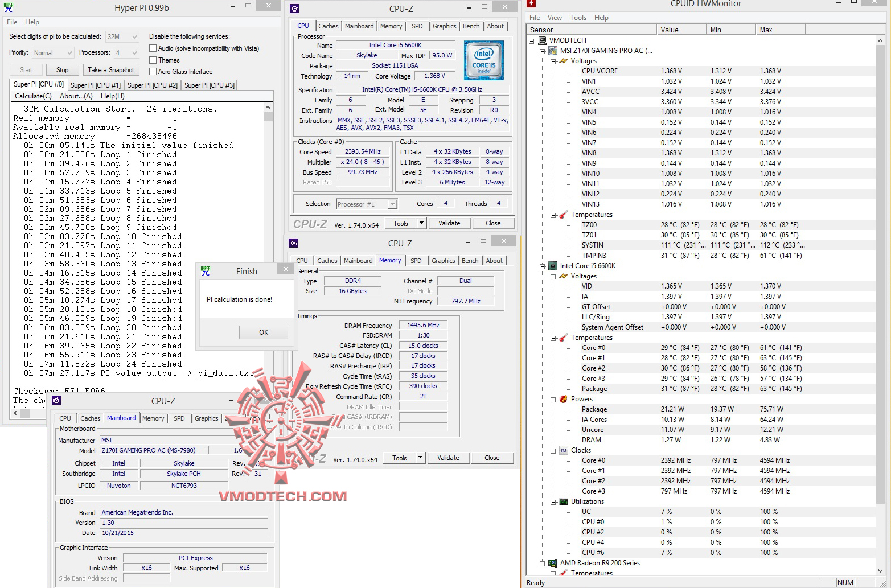This screenshot has width=891, height=588.
Task: Select the Intel Core i5 6600K chip icon
Action: 553,266
